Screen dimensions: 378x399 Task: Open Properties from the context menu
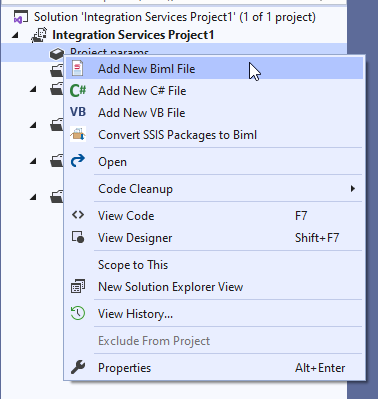pos(214,367)
